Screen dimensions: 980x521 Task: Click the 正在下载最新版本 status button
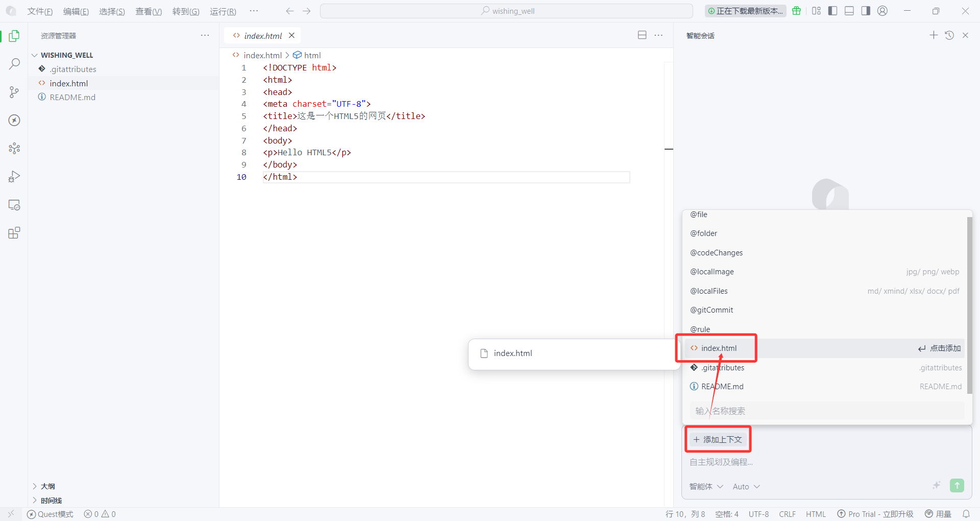point(745,11)
